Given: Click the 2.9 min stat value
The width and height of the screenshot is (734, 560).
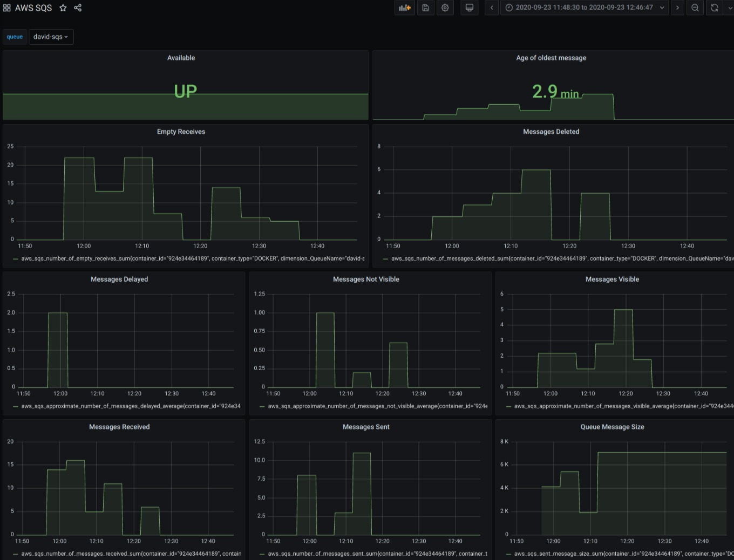Looking at the screenshot, I should (555, 92).
